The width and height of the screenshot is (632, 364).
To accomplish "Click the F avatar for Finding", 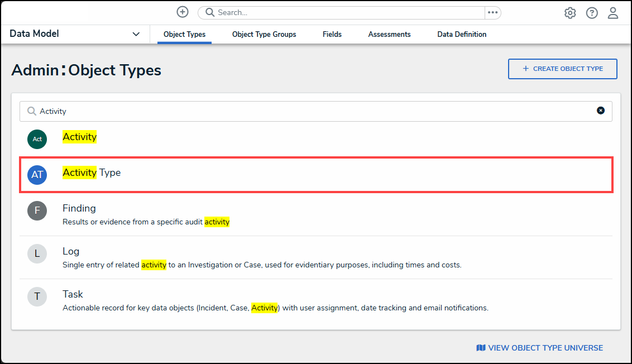I will 37,210.
